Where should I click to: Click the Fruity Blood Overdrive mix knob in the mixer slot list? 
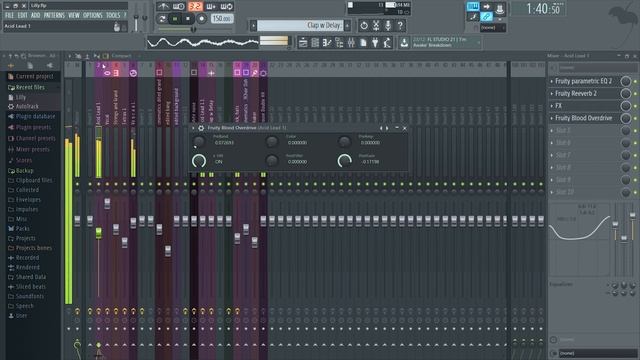click(625, 118)
